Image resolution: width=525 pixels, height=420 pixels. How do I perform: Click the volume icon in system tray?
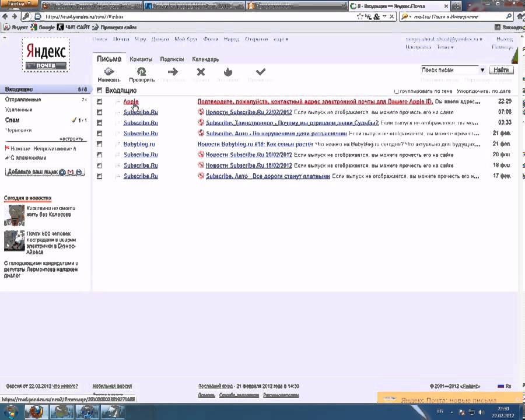(x=481, y=412)
